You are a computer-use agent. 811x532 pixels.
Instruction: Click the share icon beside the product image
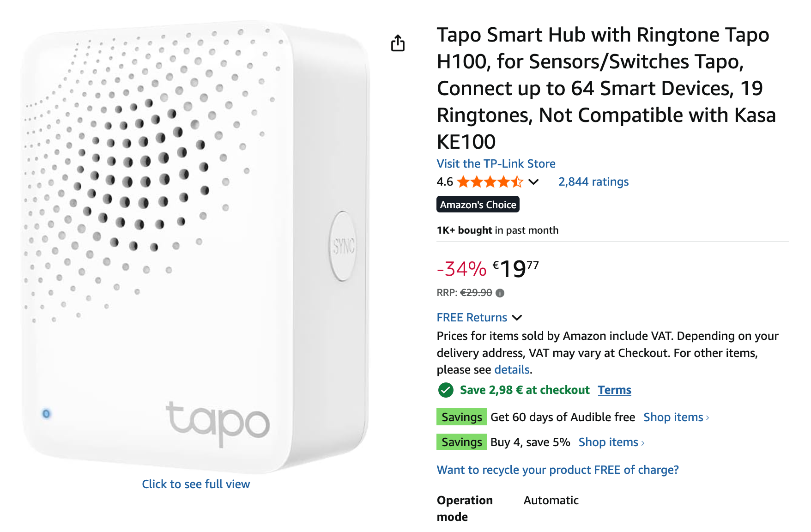(398, 43)
